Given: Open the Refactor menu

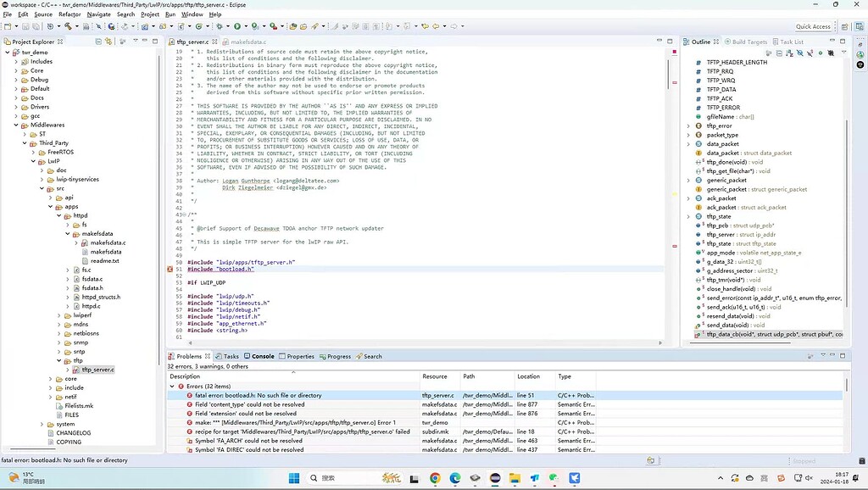Looking at the screenshot, I should coord(71,14).
